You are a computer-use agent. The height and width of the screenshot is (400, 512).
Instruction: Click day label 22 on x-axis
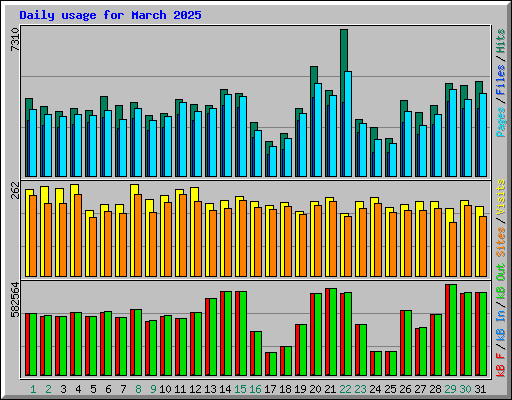345,389
